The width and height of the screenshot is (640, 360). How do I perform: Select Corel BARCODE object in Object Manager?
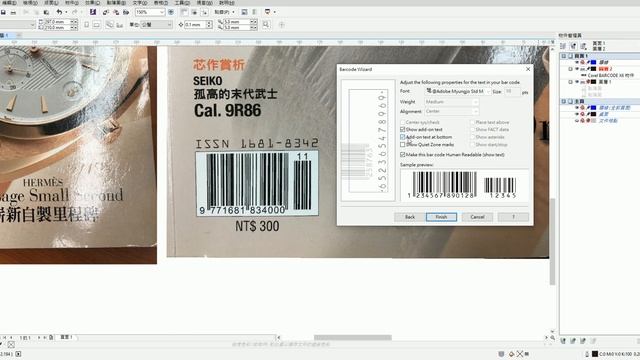(611, 76)
